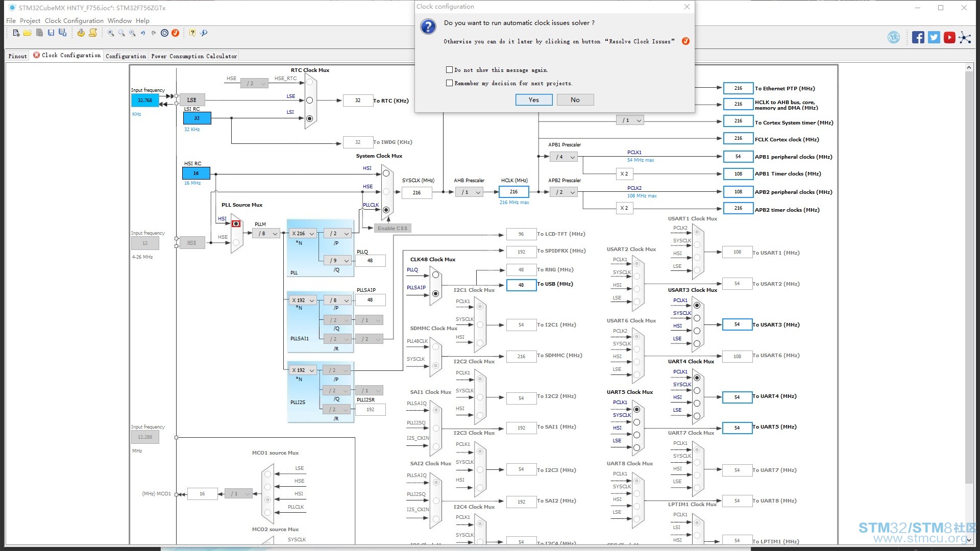Switch to the Power Consumption Calculator tab
Image resolution: width=980 pixels, height=551 pixels.
coord(194,56)
